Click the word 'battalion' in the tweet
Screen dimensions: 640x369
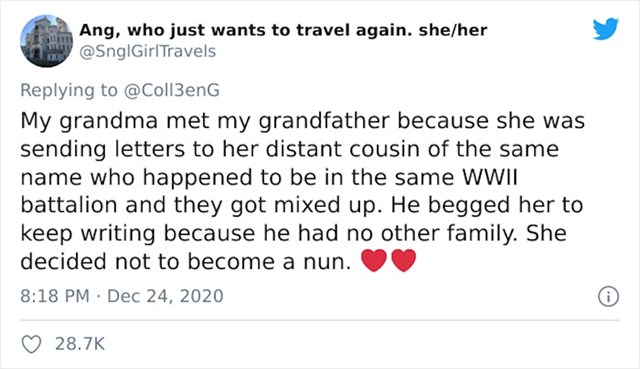69,205
